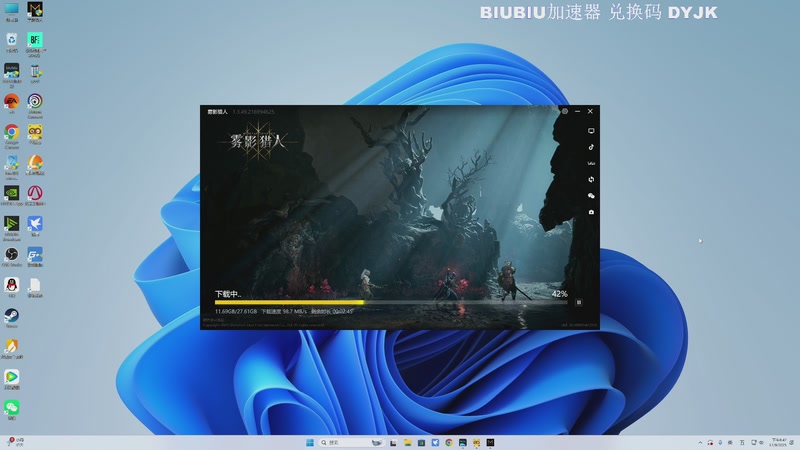800x450 pixels.
Task: Open the WeChat icon in launcher sidebar
Action: click(x=591, y=196)
